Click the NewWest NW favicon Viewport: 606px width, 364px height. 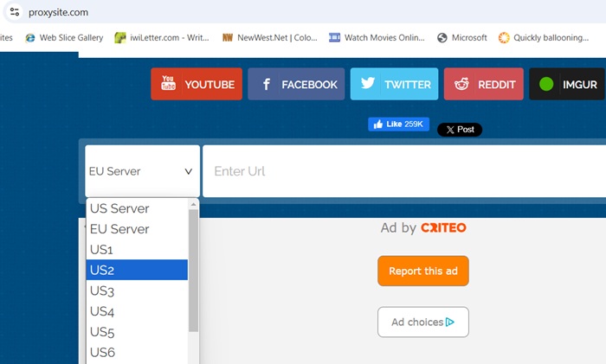click(x=228, y=38)
